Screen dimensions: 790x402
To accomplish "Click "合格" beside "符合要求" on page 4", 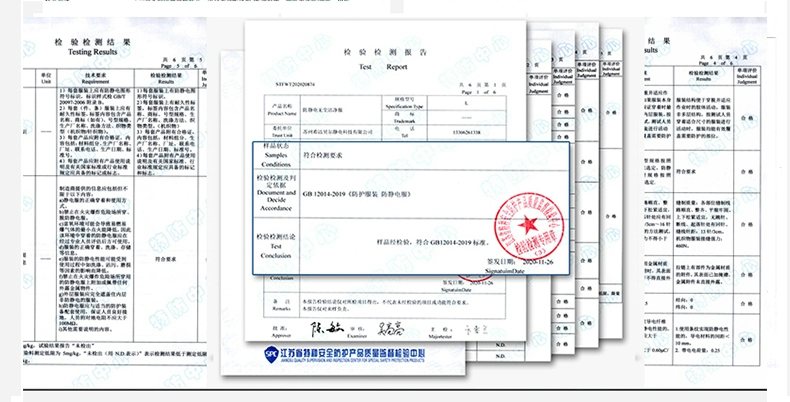I will 747,172.
